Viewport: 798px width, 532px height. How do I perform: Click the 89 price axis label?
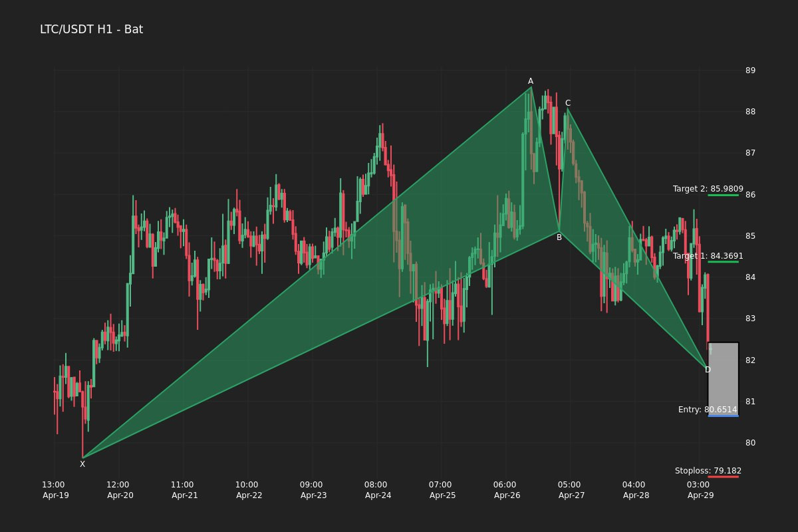click(x=750, y=70)
